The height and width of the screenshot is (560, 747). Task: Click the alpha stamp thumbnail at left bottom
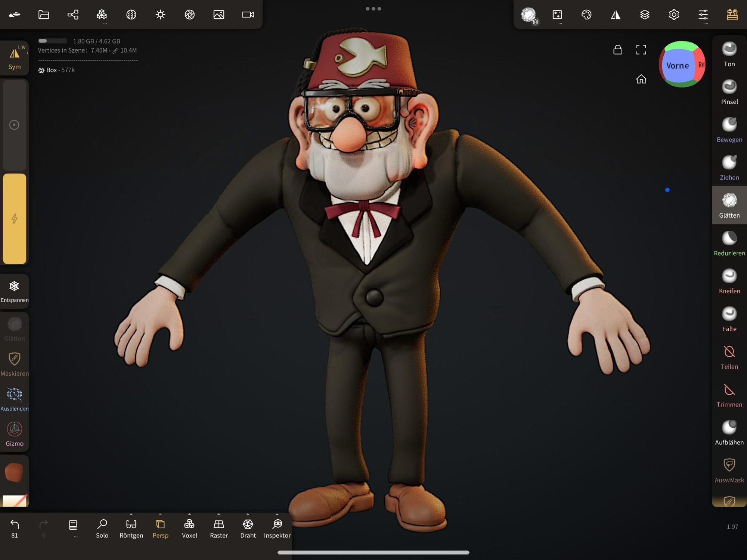click(15, 500)
